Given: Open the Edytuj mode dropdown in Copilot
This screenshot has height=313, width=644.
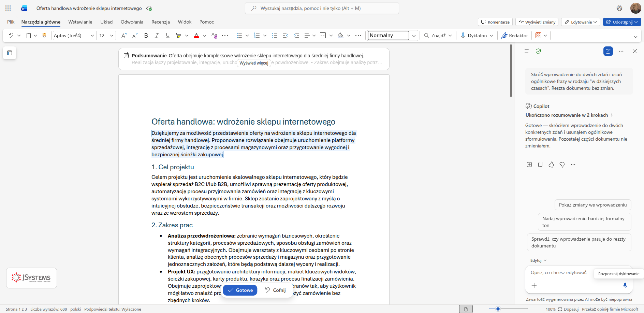Looking at the screenshot, I should click(x=538, y=260).
